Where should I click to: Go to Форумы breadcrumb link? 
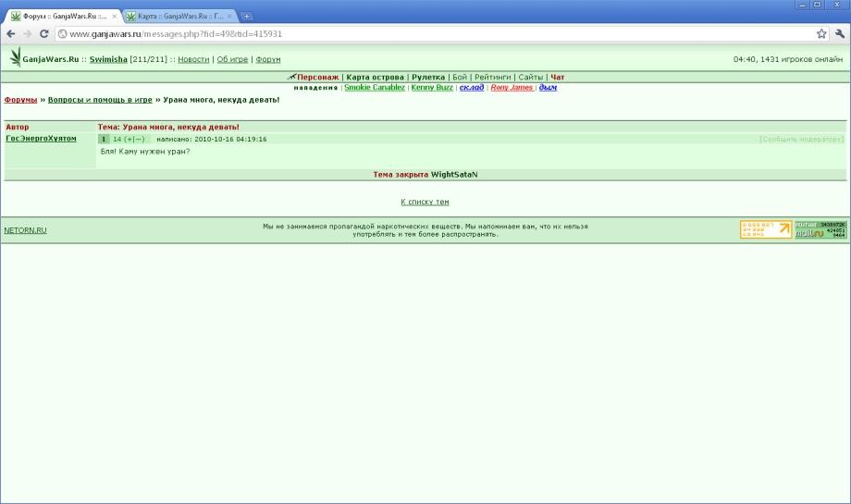[20, 100]
